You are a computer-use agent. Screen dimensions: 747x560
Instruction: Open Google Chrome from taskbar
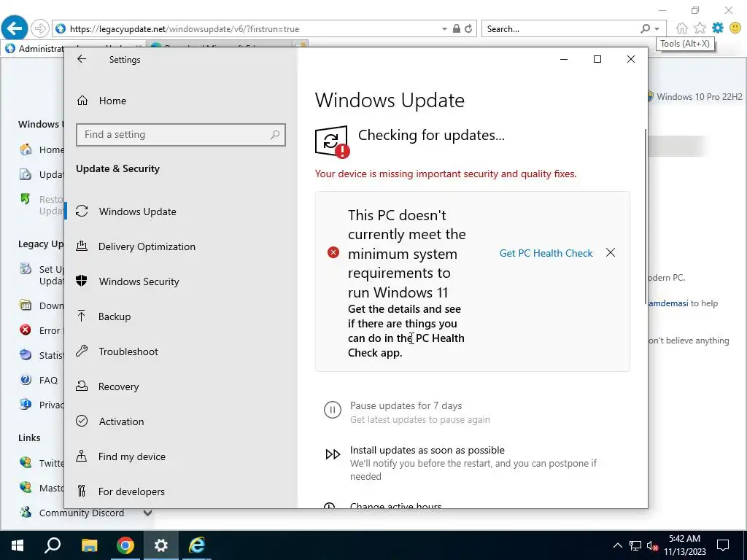125,545
